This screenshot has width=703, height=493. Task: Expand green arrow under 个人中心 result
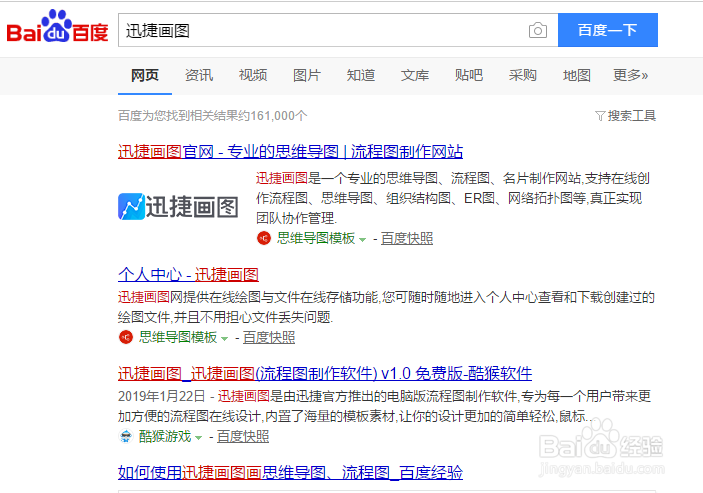(x=225, y=338)
